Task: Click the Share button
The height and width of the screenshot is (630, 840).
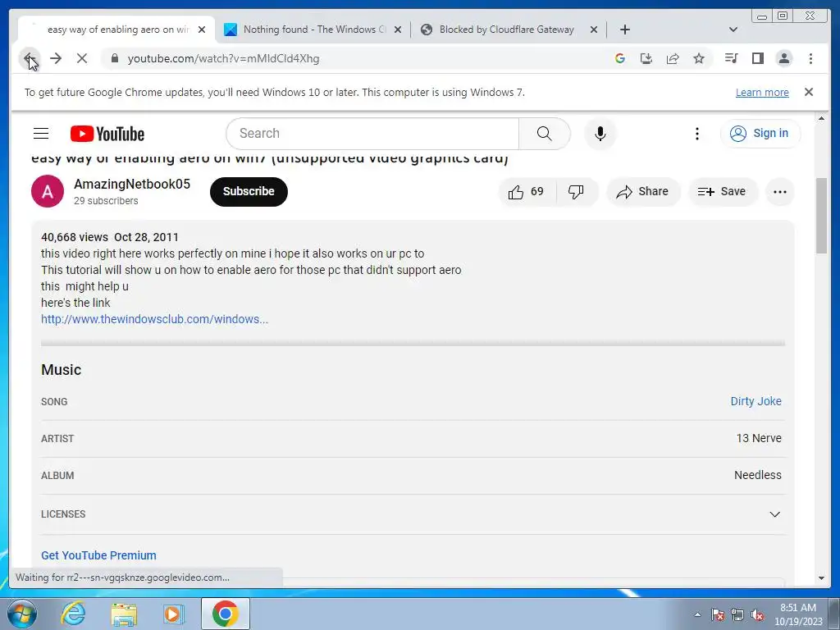Action: click(x=643, y=192)
